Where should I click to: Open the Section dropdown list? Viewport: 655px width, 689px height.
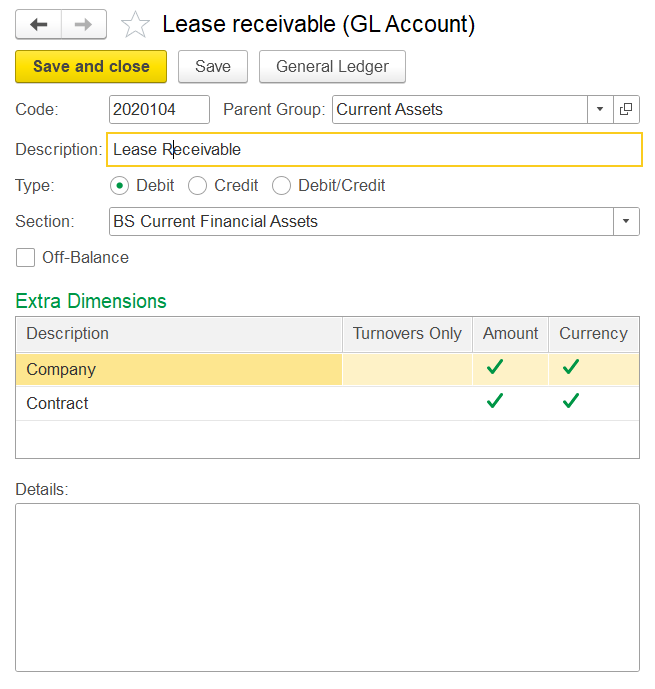tap(626, 221)
